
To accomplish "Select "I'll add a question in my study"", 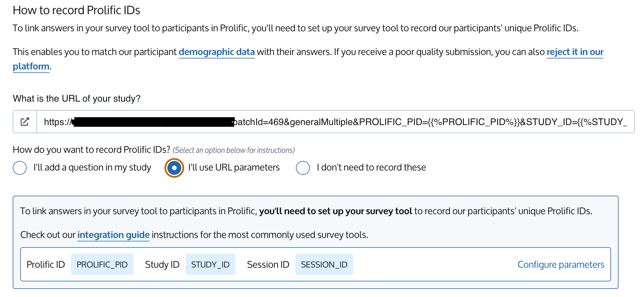I will point(20,168).
